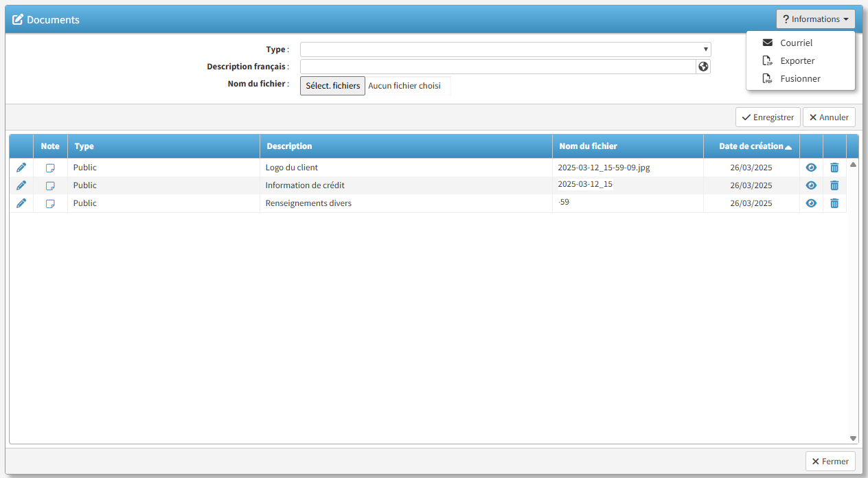
Task: Edit the Logo du client row
Action: pyautogui.click(x=21, y=168)
